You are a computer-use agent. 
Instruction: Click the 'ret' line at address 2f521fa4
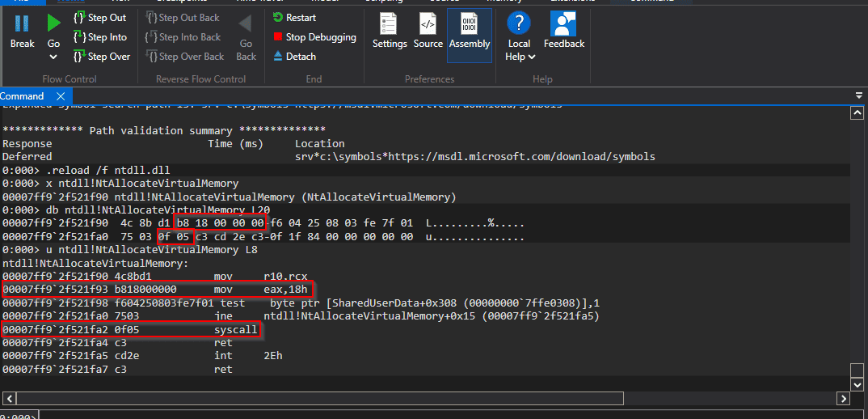(x=118, y=343)
